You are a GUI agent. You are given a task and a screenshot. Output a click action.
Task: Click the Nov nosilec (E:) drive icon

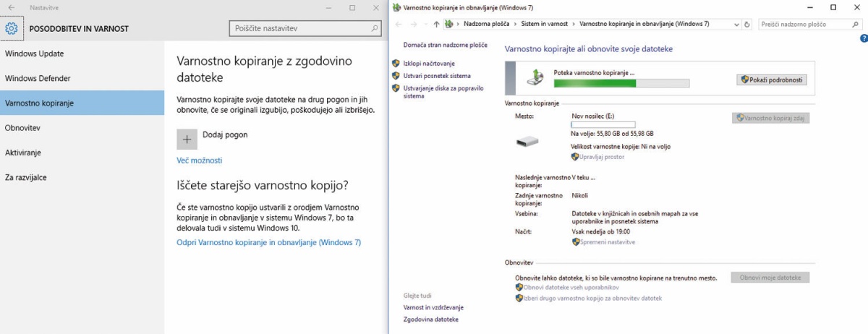click(527, 142)
